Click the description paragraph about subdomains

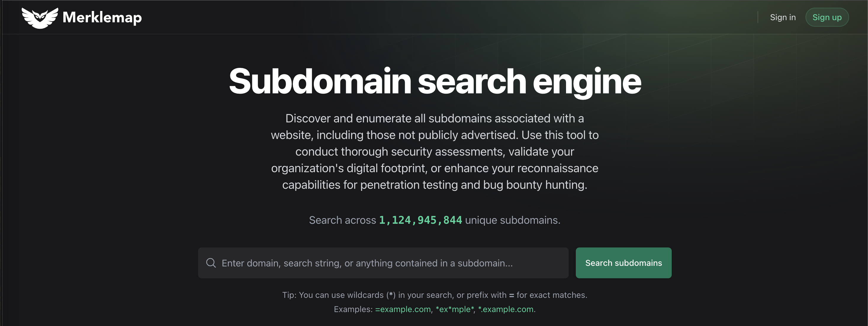tap(435, 151)
